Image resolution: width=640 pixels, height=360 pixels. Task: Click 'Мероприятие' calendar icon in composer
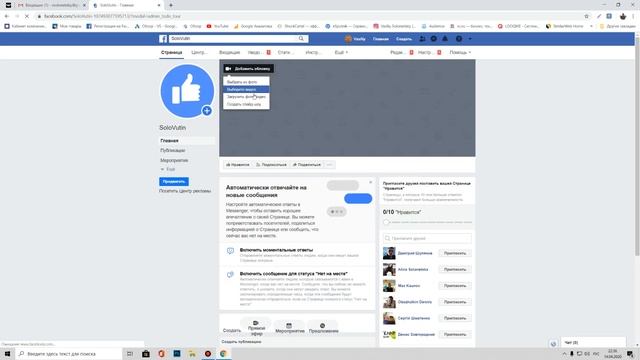[289, 325]
